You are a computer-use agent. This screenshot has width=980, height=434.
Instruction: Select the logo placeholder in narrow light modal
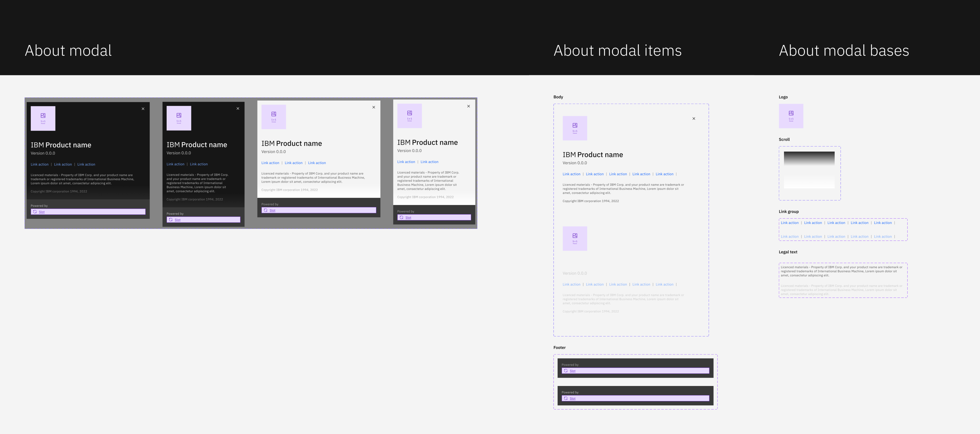pyautogui.click(x=409, y=116)
